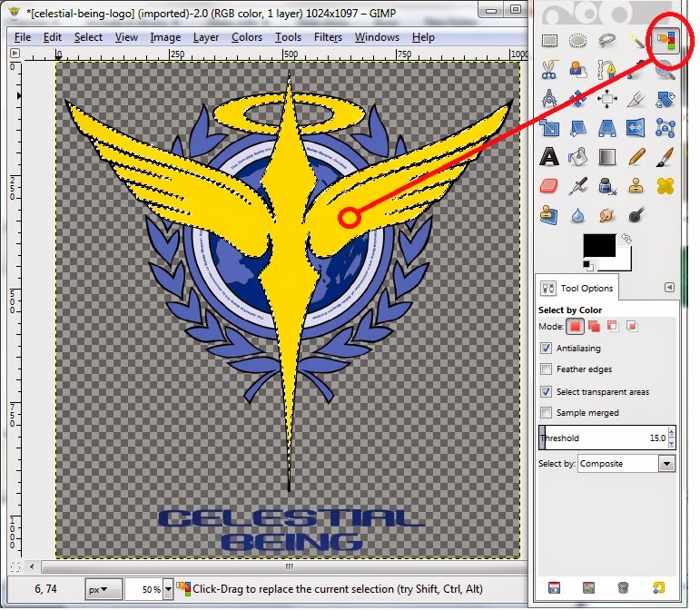Select the Bucket Fill tool
The width and height of the screenshot is (700, 610).
pos(577,157)
